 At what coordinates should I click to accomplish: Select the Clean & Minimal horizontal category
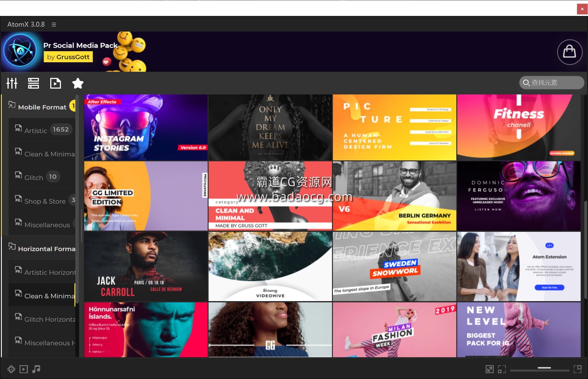(42, 295)
